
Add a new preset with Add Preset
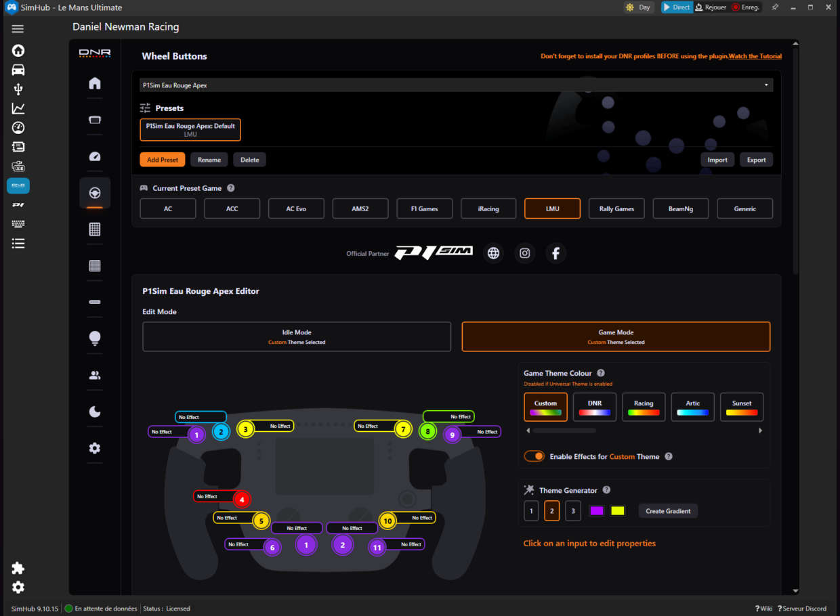coord(162,159)
